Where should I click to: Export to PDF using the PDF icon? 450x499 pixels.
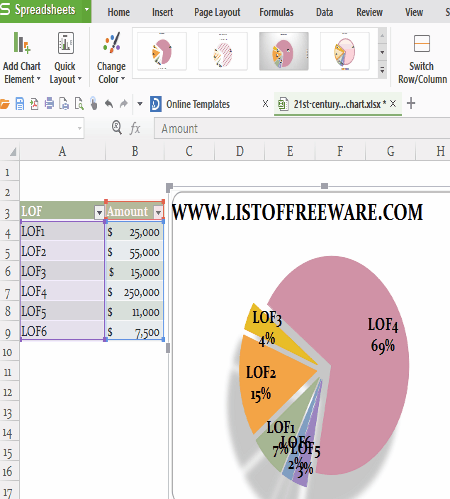pyautogui.click(x=34, y=104)
